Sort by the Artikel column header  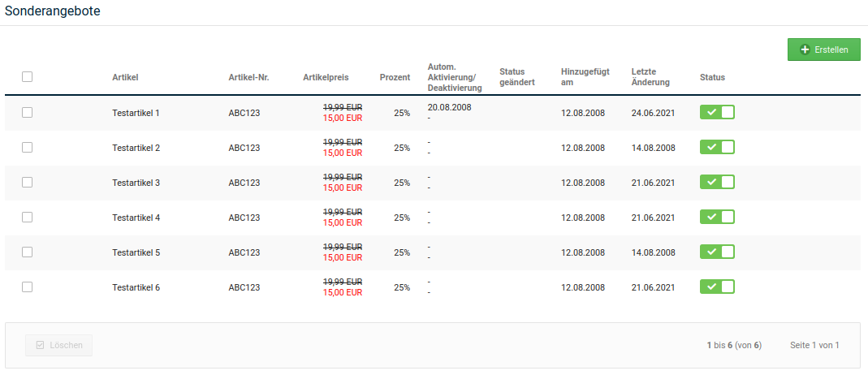[x=125, y=78]
